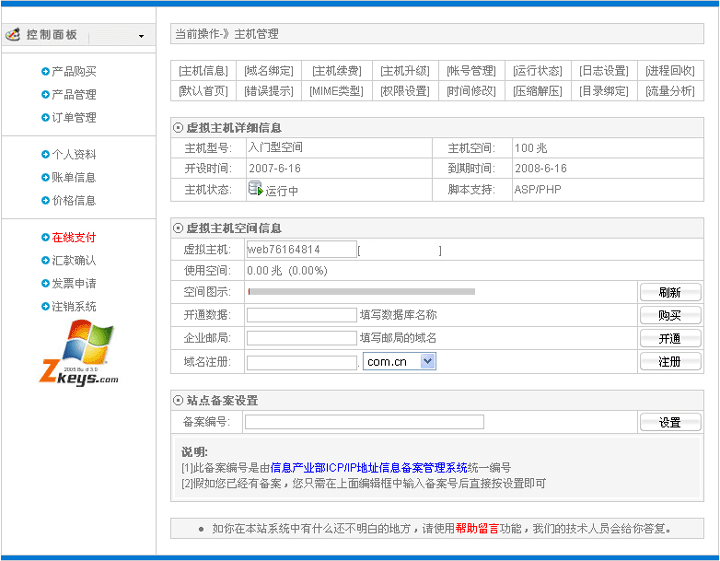Screen dimensions: 720x561
Task: Expand the 控制面板 dropdown arrow
Action: pos(141,36)
